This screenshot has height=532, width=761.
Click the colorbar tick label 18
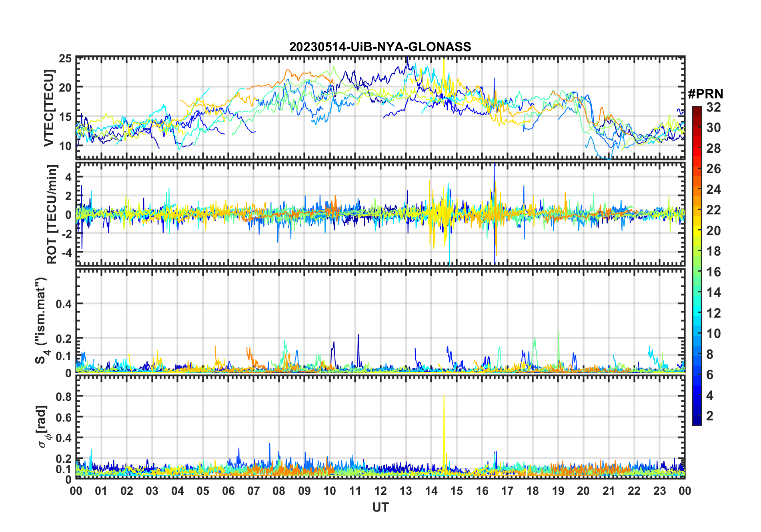pos(713,251)
